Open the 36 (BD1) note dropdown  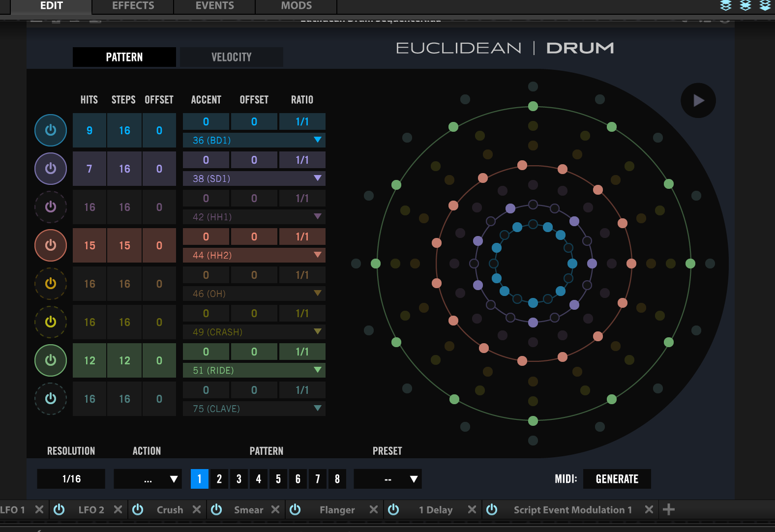coord(254,140)
